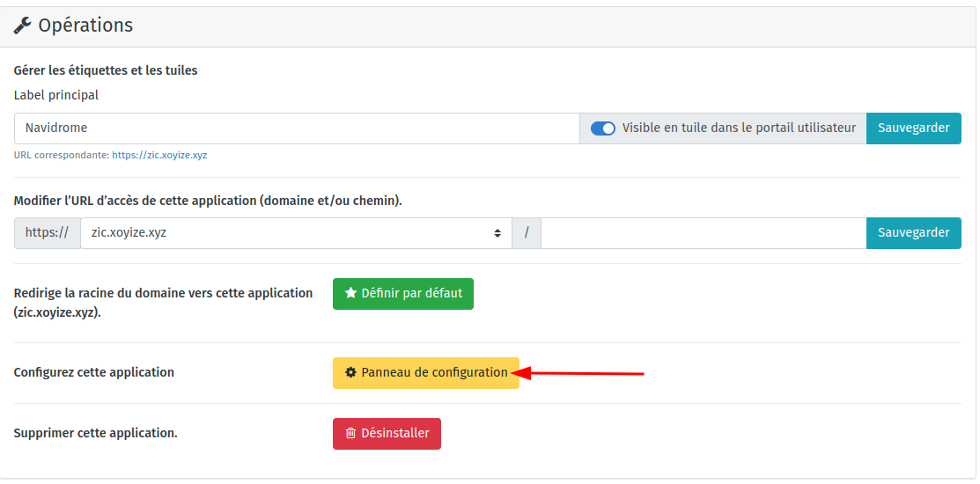Image resolution: width=980 pixels, height=484 pixels.
Task: Click the 'Label principal' field caption
Action: click(56, 95)
